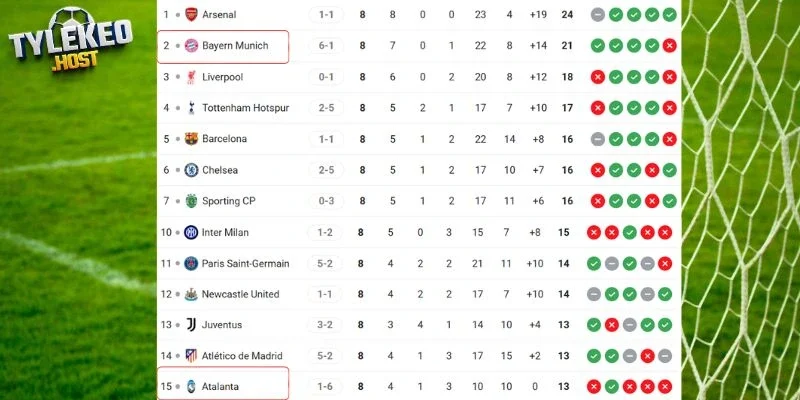Select the Chelsea crest icon
The height and width of the screenshot is (400, 800).
tap(192, 170)
